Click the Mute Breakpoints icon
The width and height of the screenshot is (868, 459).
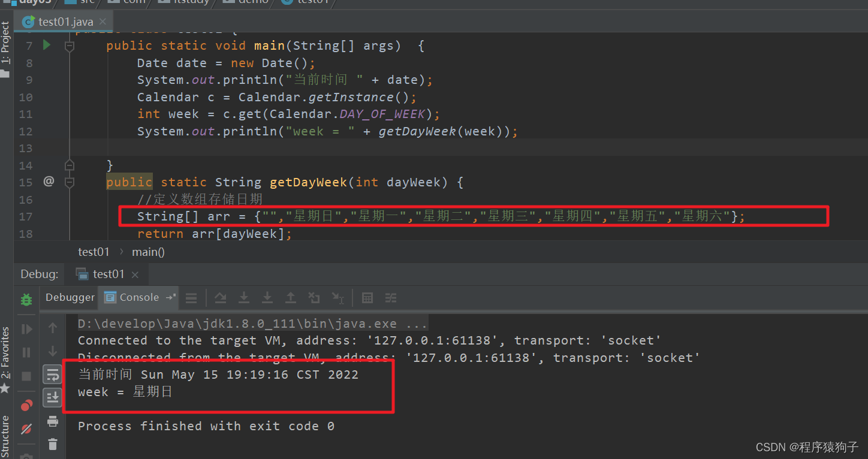[x=26, y=429]
